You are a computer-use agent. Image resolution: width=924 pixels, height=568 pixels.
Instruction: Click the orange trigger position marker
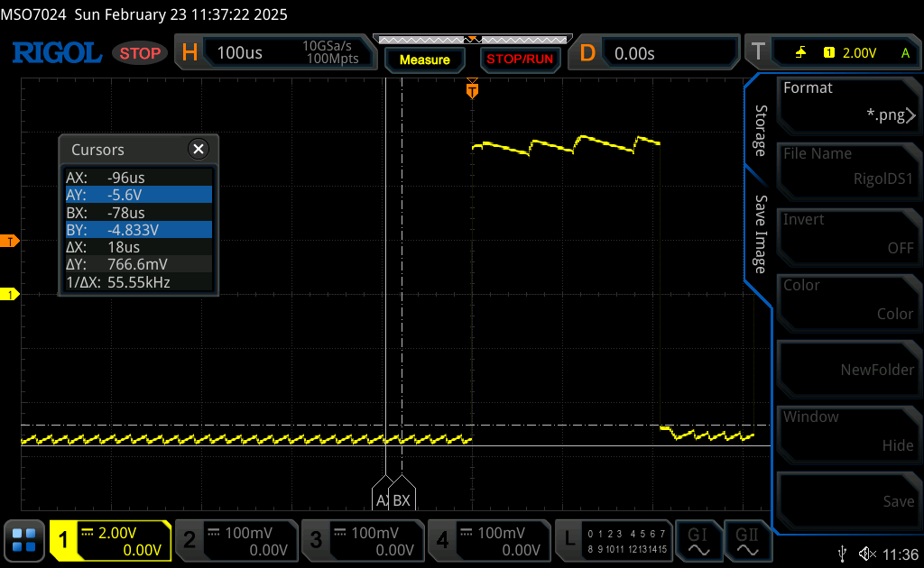pos(472,89)
